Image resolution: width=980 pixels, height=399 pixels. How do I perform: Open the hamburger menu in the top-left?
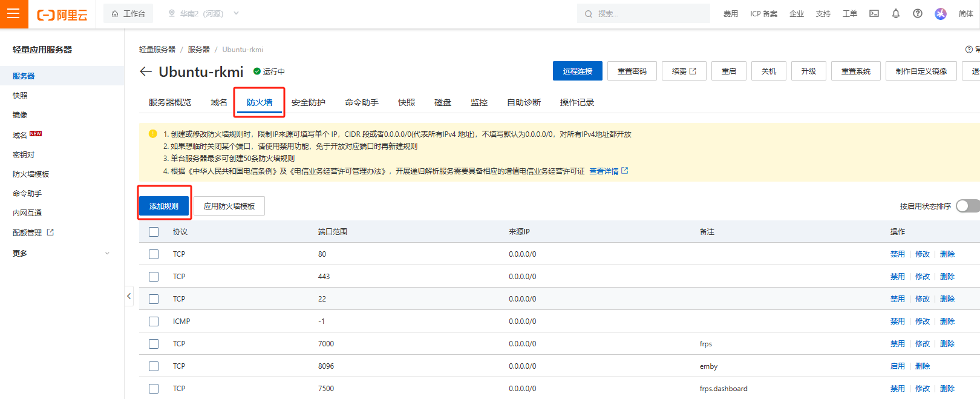click(x=13, y=14)
